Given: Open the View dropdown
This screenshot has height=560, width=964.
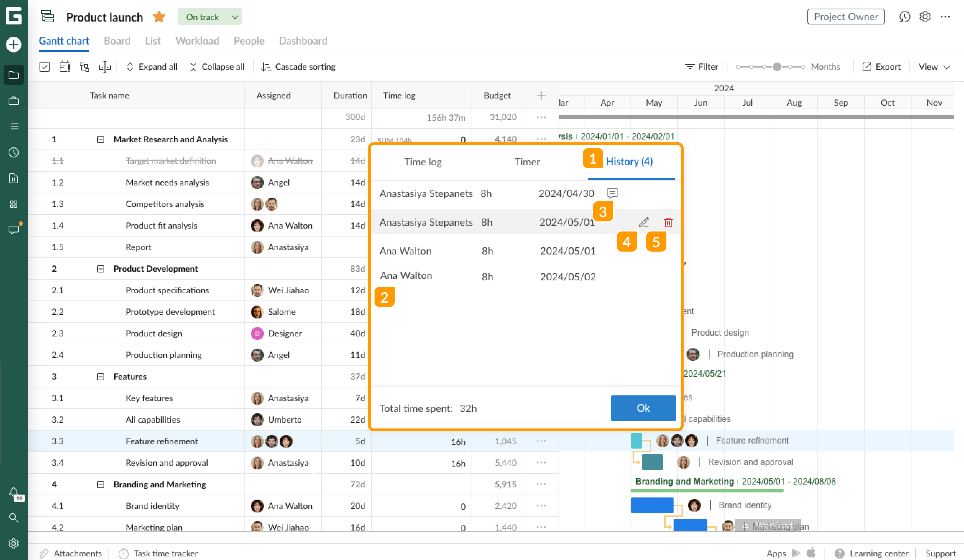Looking at the screenshot, I should (934, 67).
